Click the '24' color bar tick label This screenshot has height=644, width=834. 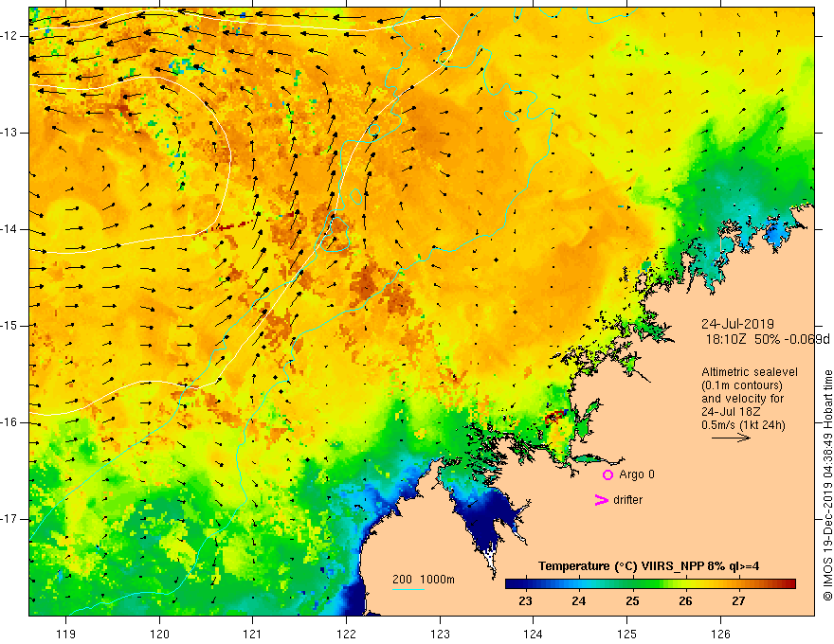579,601
